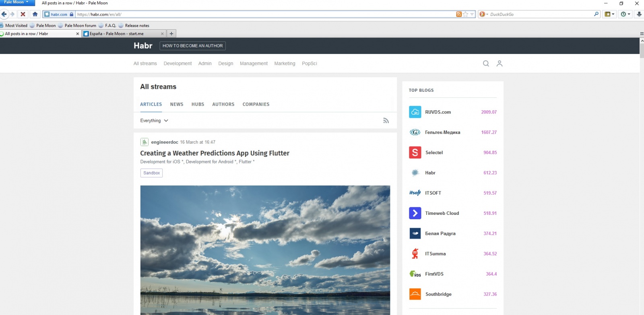Select the Authors tab

point(223,104)
